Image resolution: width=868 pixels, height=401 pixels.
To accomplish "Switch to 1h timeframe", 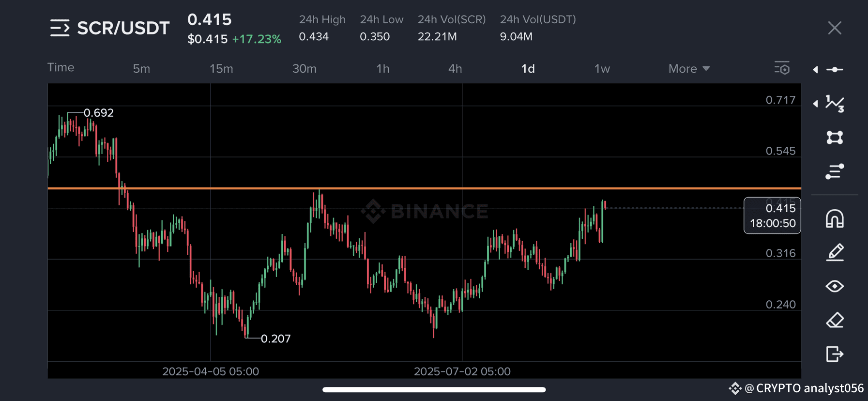I will [383, 69].
